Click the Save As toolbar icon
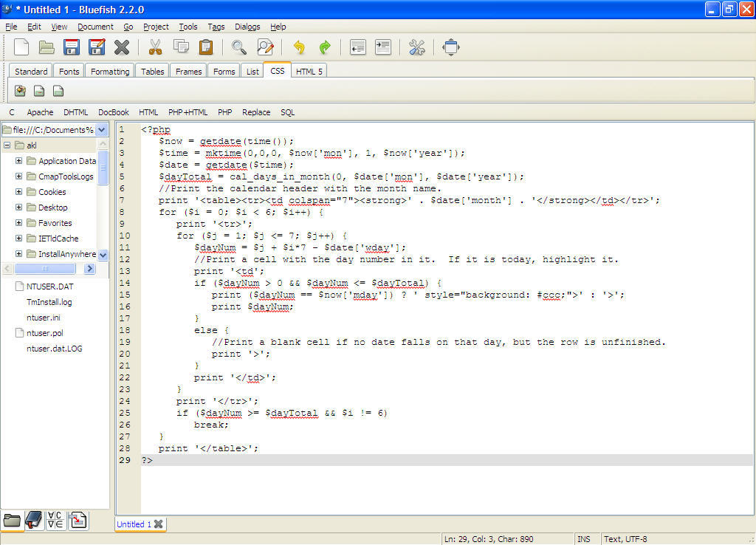Viewport: 756px width, 545px height. pyautogui.click(x=97, y=47)
